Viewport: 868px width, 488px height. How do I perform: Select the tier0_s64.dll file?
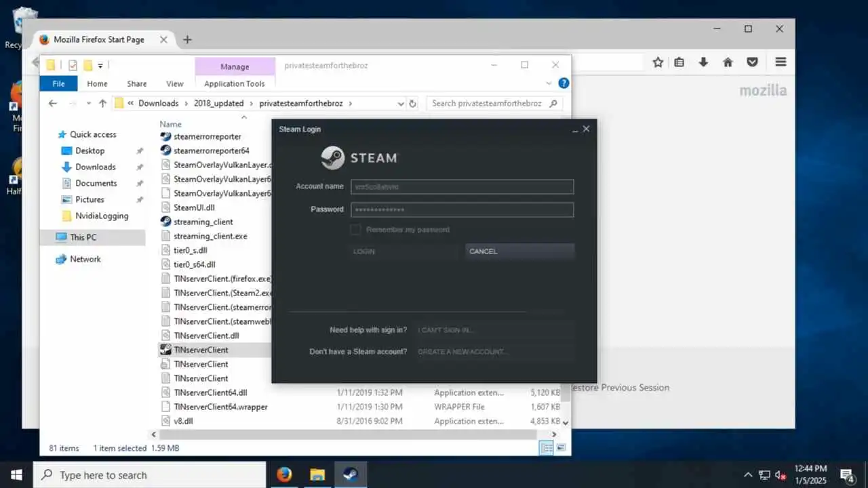pos(194,264)
